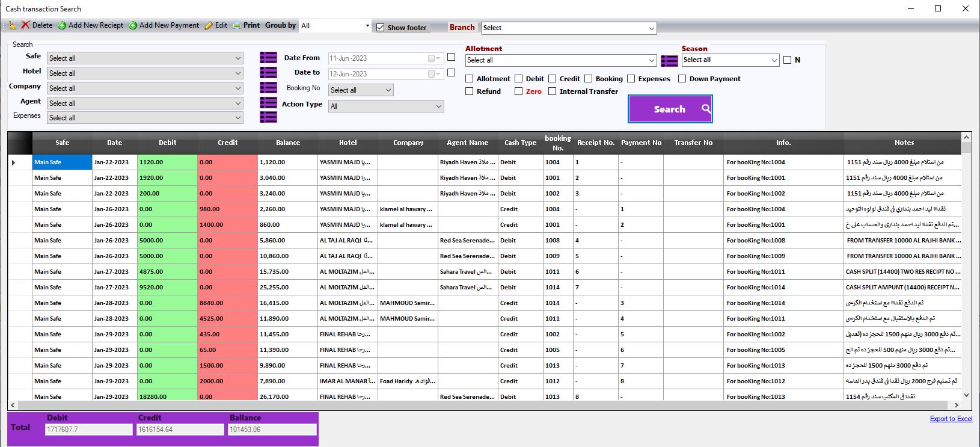
Task: Check the Internal Transfer checkbox
Action: click(552, 91)
